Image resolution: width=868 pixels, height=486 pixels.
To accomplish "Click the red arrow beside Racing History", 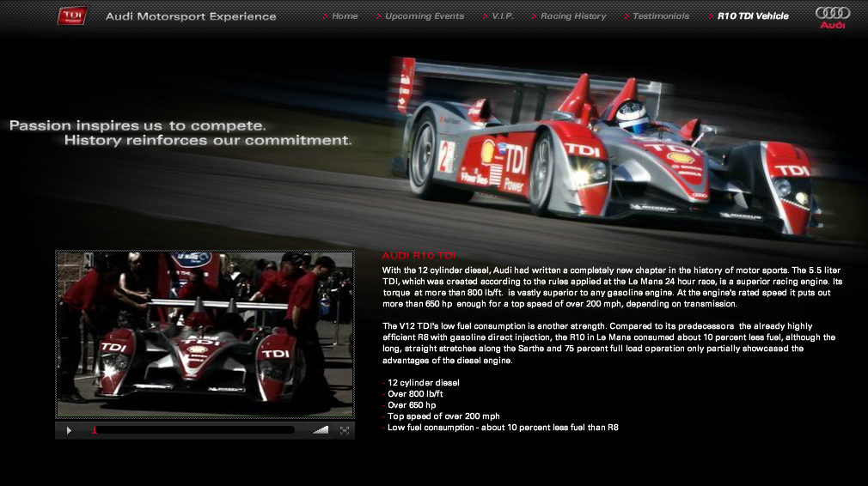I will click(534, 16).
